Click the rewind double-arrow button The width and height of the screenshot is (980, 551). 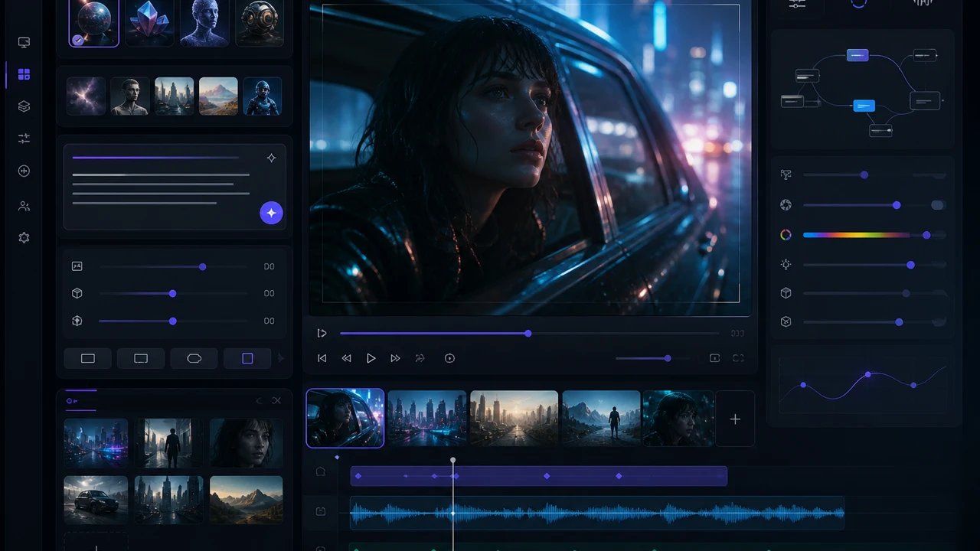pos(346,358)
